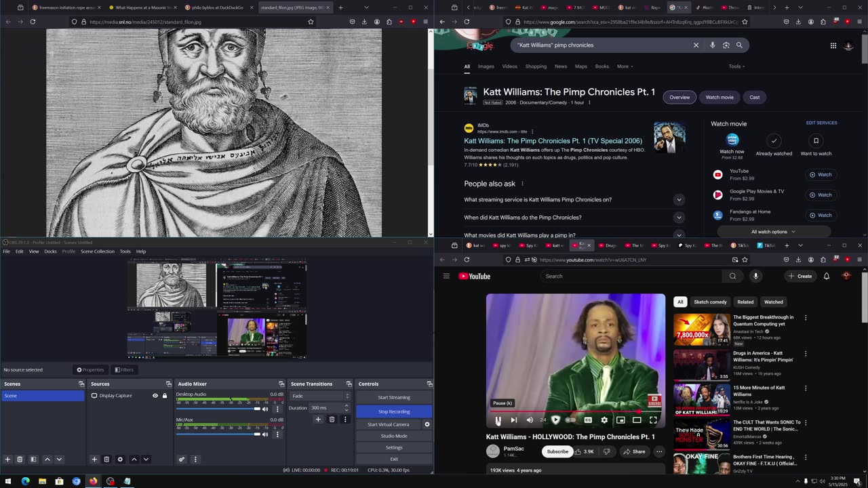Switch YouTube player to theater mode
Screen dimensions: 868x488
click(637, 420)
